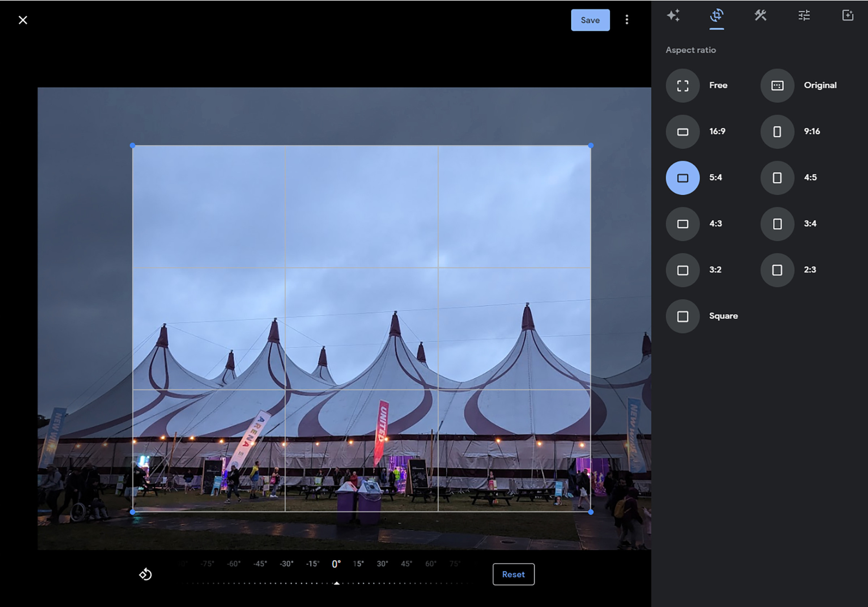Click 15° on the rotation slider
Image resolution: width=868 pixels, height=607 pixels.
358,564
